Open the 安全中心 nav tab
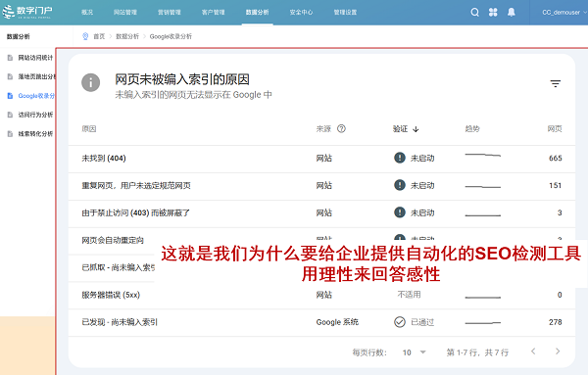The height and width of the screenshot is (375, 588). coord(301,13)
